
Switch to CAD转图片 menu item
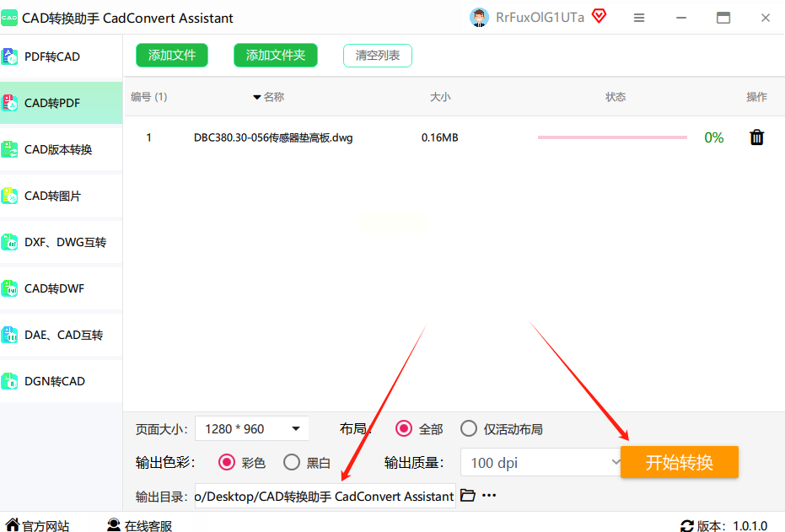pyautogui.click(x=61, y=196)
